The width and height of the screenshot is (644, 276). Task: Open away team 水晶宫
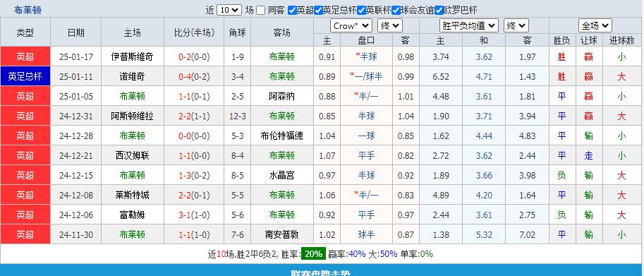click(281, 175)
